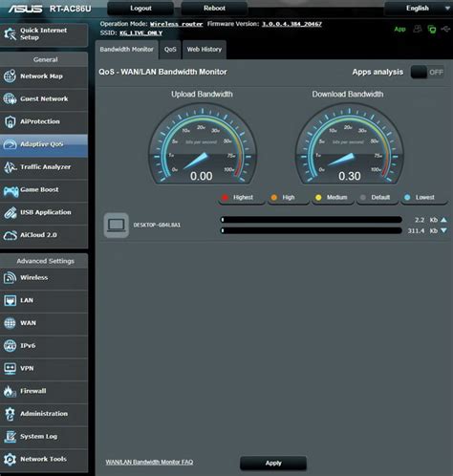
Task: Click the download arrow beside 311.4 Kb
Action: (443, 230)
